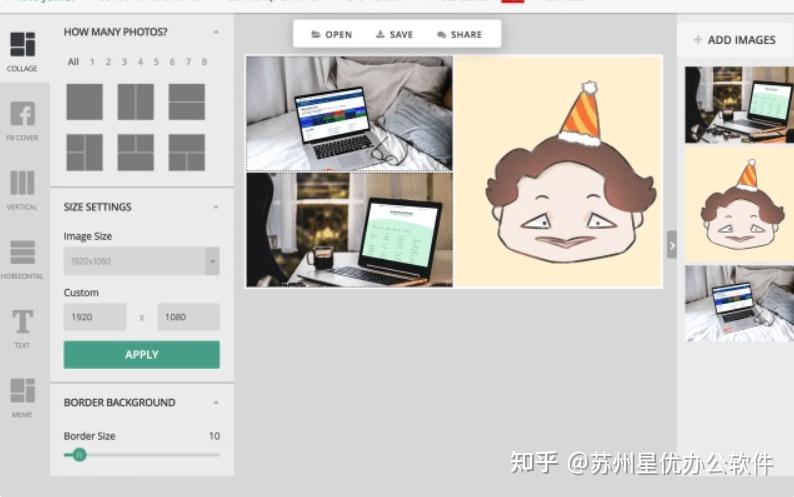Open the FB Cover tool
Image resolution: width=794 pixels, height=497 pixels.
(x=22, y=121)
